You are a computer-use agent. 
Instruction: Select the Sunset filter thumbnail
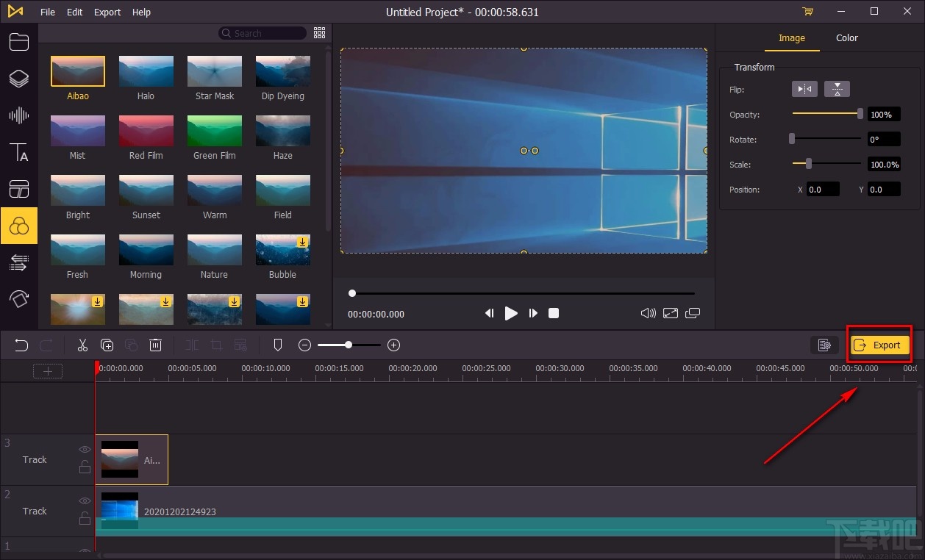tap(146, 190)
